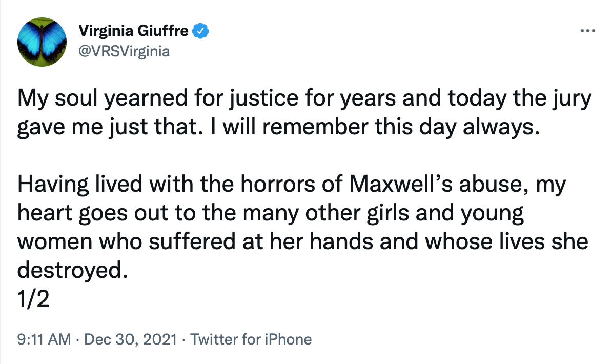This screenshot has width=612, height=364.
Task: Click the 1/2 thread marker text
Action: [33, 299]
